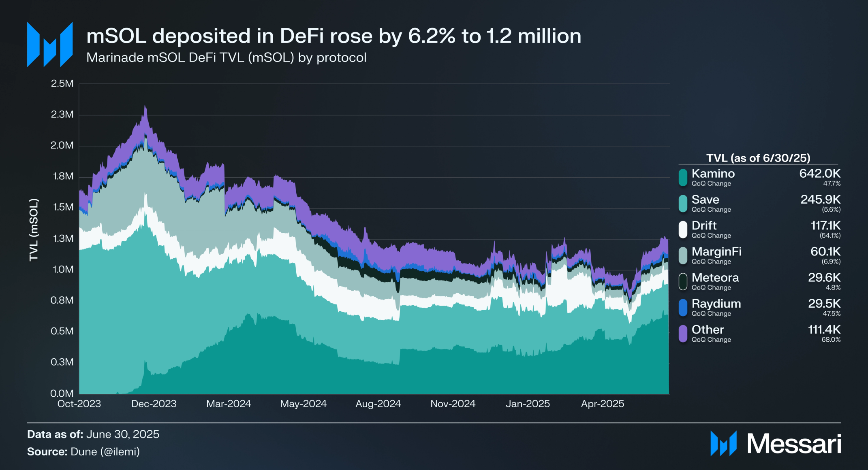This screenshot has height=470, width=868.
Task: Click the 642.0K Kamino TVL value
Action: pyautogui.click(x=819, y=174)
